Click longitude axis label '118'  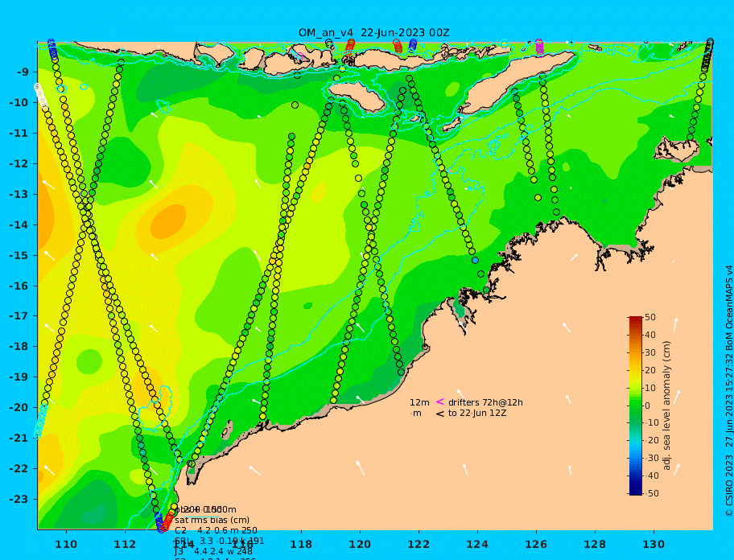click(x=301, y=544)
